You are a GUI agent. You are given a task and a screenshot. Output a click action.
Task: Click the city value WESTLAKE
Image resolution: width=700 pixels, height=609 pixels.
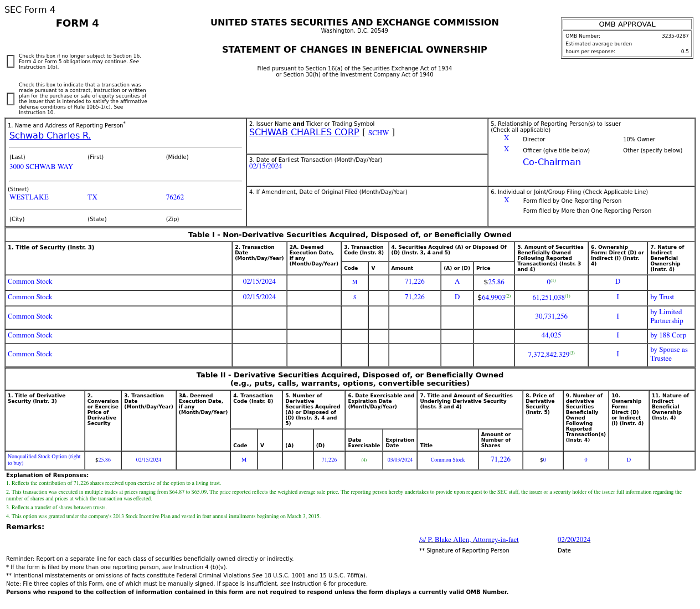point(29,197)
